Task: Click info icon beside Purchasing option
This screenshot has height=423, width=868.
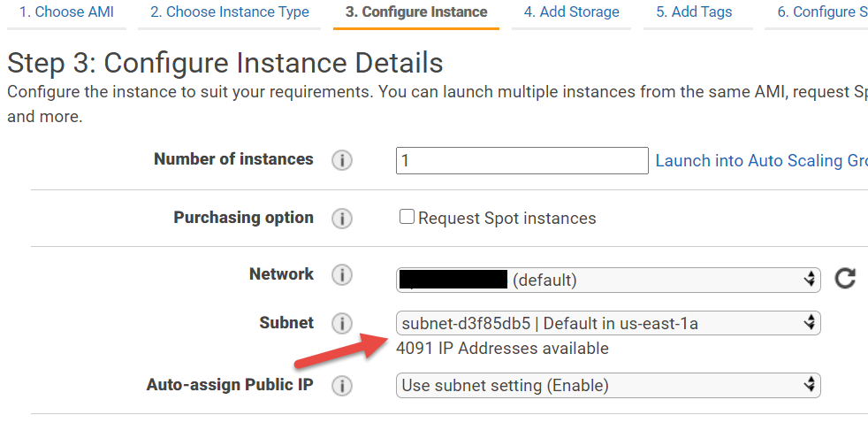Action: (x=342, y=219)
